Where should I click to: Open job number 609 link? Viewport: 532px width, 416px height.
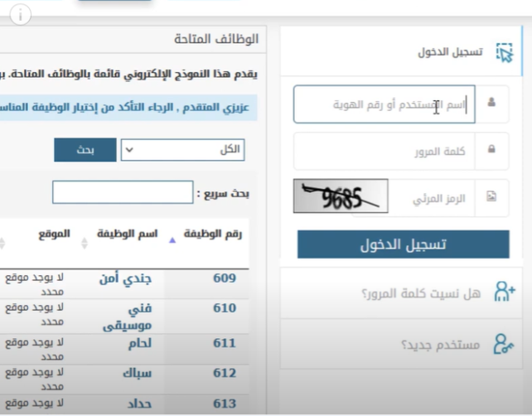(224, 278)
